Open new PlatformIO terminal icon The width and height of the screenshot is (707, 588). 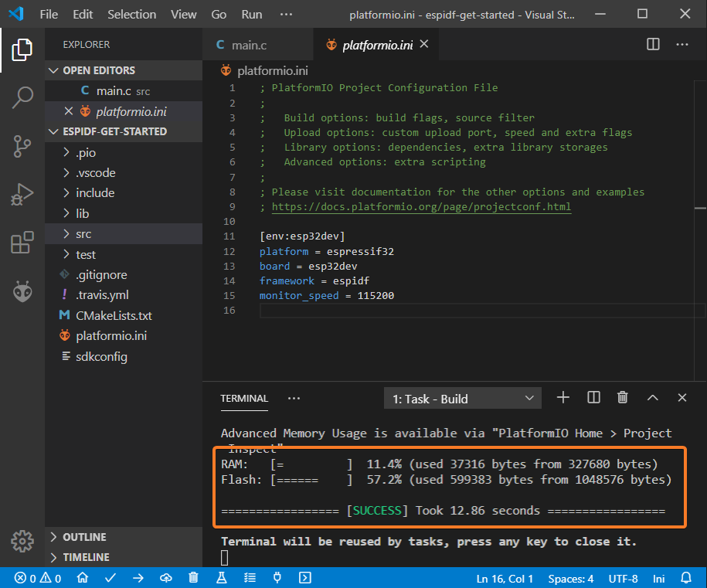[305, 578]
